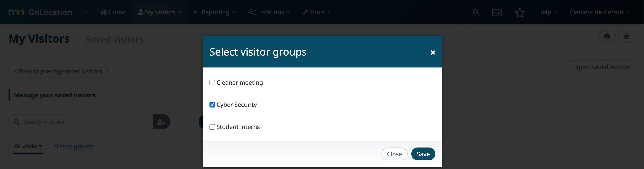
Task: Uncheck the Cyber Security checkbox
Action: (x=212, y=105)
